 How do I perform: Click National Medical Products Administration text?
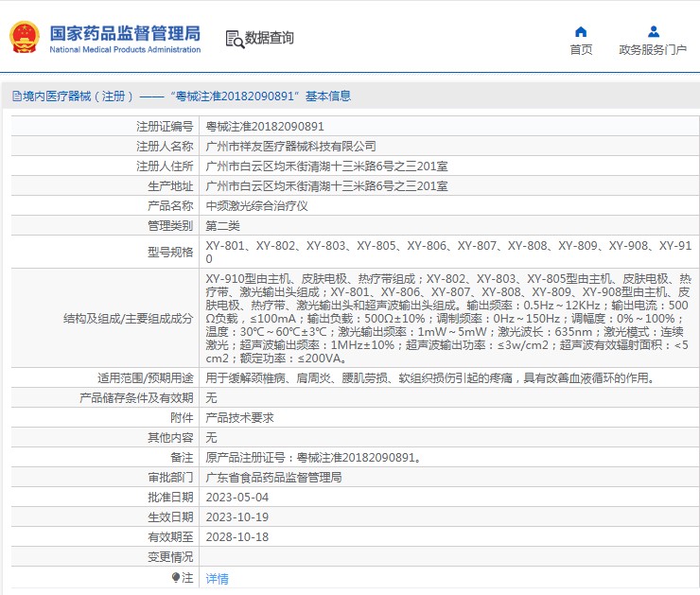coord(125,49)
